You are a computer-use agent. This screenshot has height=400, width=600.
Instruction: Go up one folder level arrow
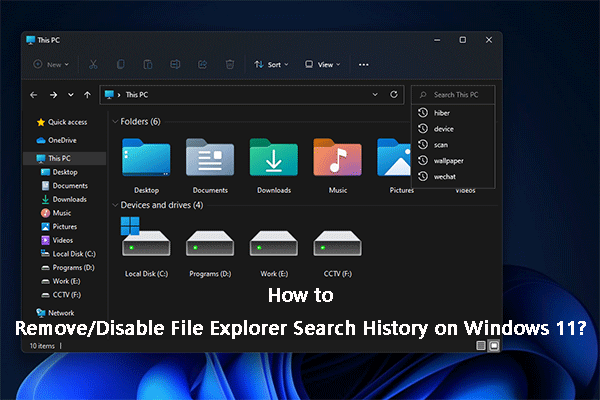[x=87, y=95]
